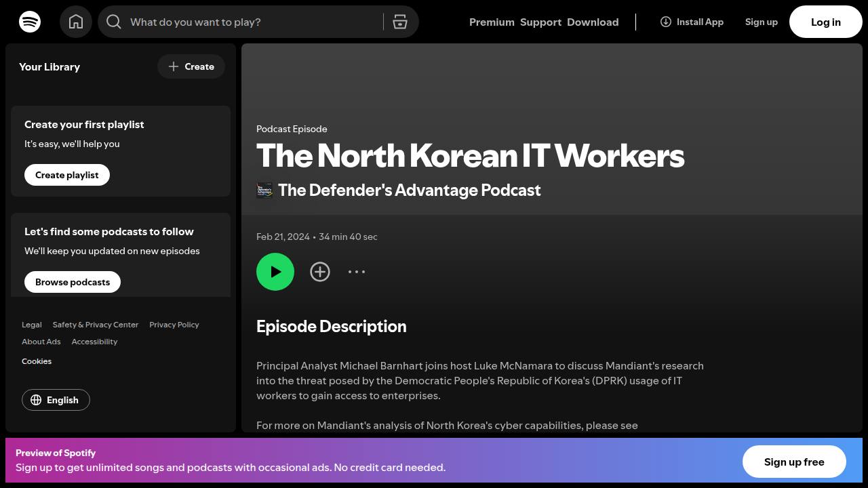Open the Cookies link
Screen dimensions: 868x488
37,361
